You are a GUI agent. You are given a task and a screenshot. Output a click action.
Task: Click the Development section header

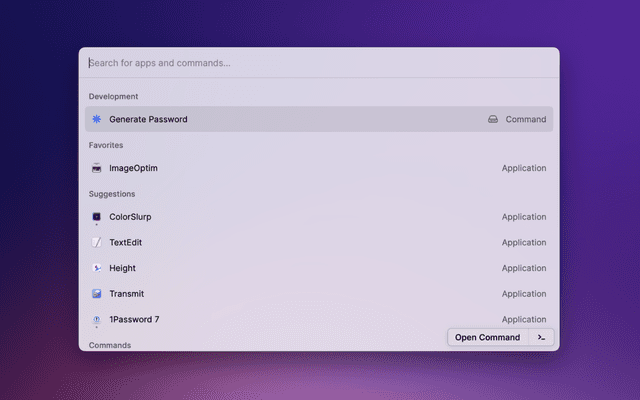[113, 96]
